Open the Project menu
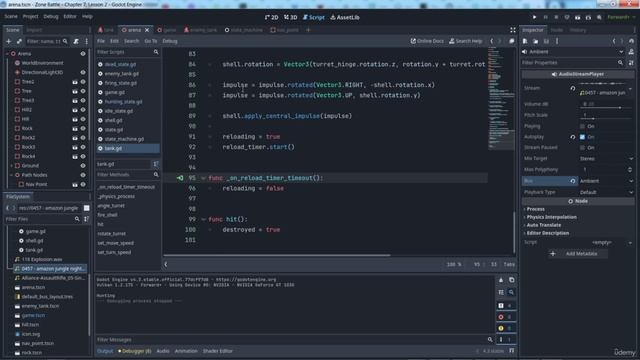This screenshot has width=640, height=360. click(30, 17)
